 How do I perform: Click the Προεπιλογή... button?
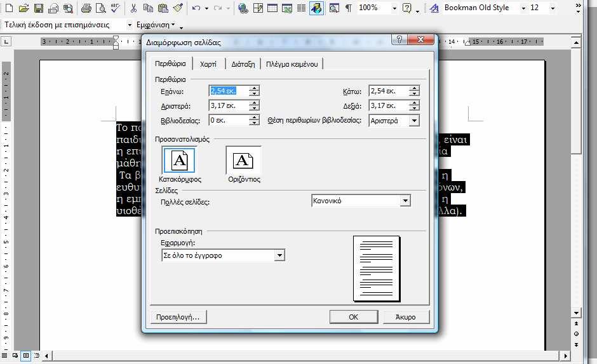[x=178, y=317]
